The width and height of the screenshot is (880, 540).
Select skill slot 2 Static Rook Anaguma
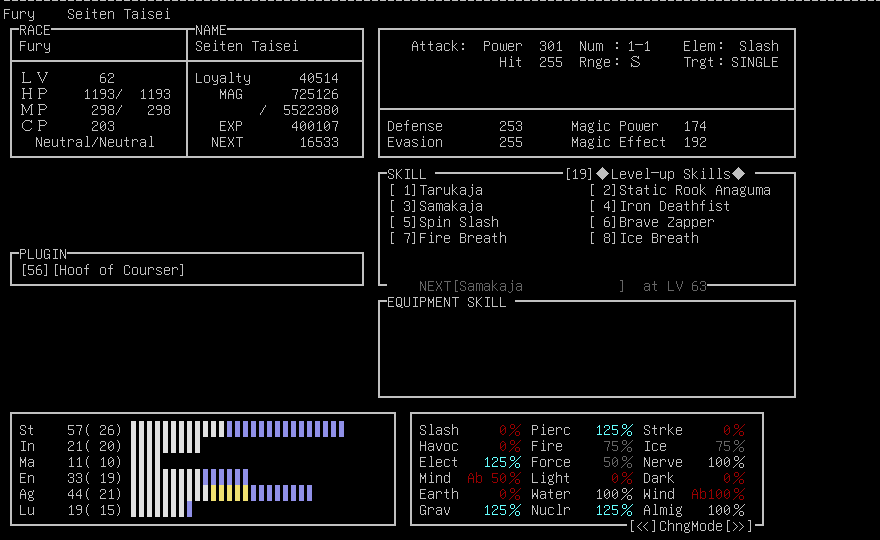pos(680,190)
